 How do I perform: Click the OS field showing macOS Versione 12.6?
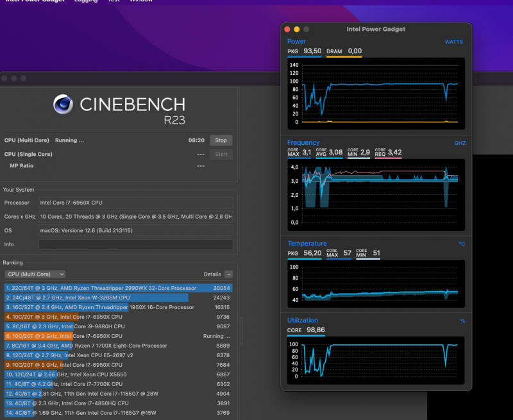[x=135, y=230]
